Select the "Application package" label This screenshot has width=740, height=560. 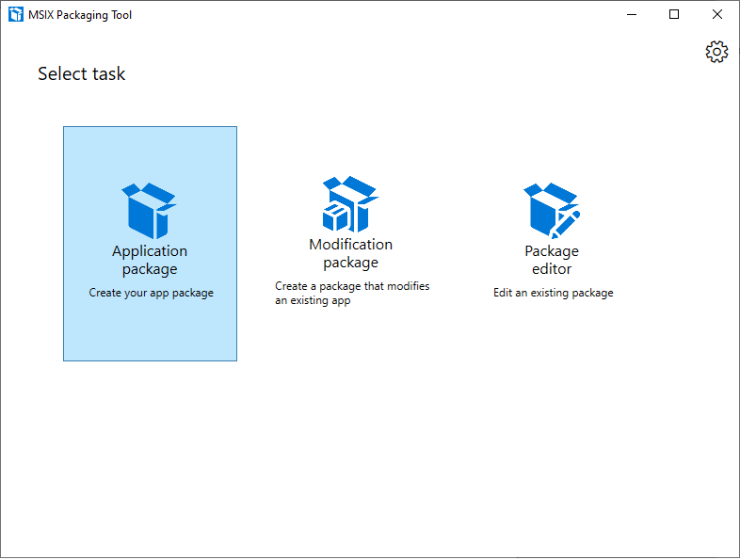150,260
